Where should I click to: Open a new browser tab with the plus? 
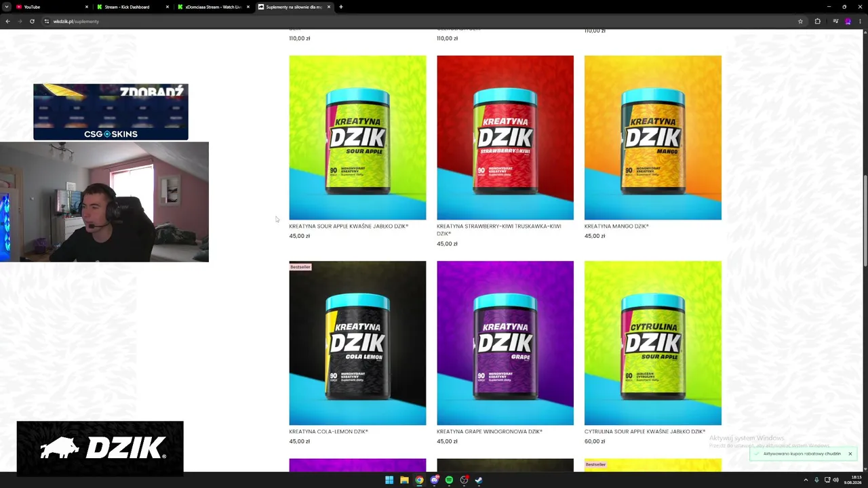(x=340, y=7)
